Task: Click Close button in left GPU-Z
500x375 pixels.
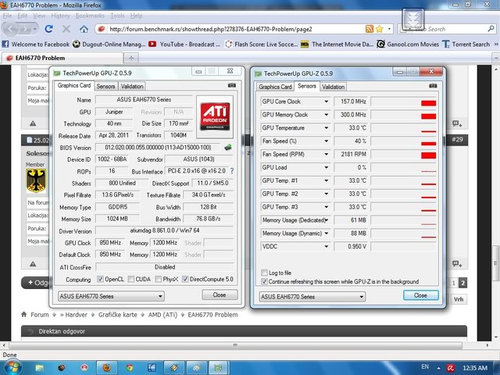Action: [220, 295]
